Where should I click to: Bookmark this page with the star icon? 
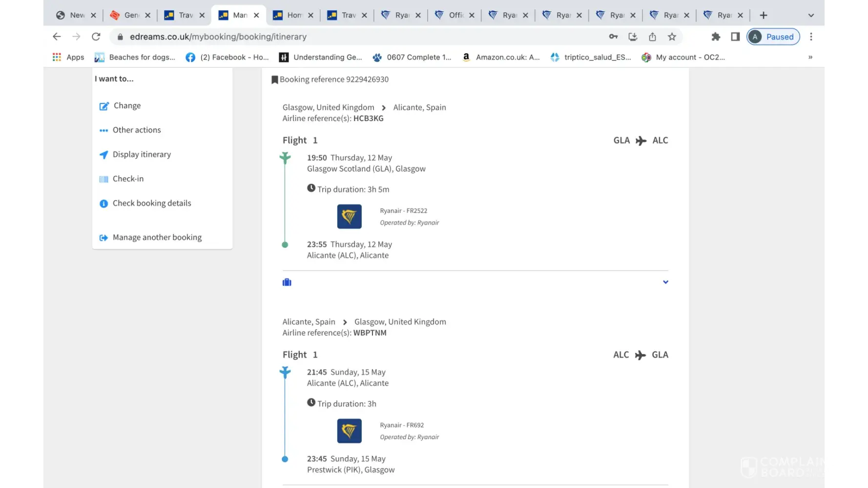click(x=672, y=37)
